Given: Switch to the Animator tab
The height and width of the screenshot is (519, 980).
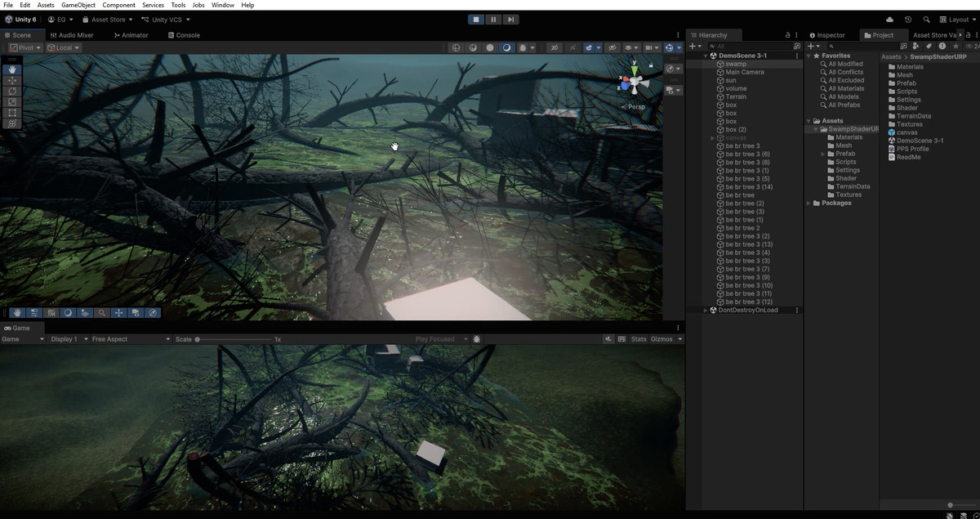Looking at the screenshot, I should (x=131, y=35).
